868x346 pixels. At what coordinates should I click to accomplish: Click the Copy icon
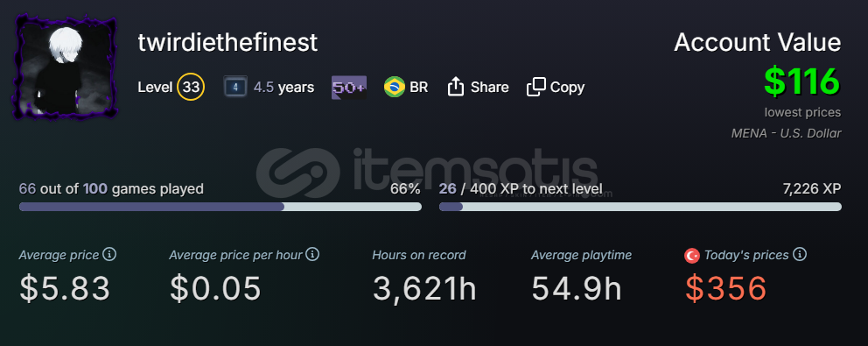(535, 87)
